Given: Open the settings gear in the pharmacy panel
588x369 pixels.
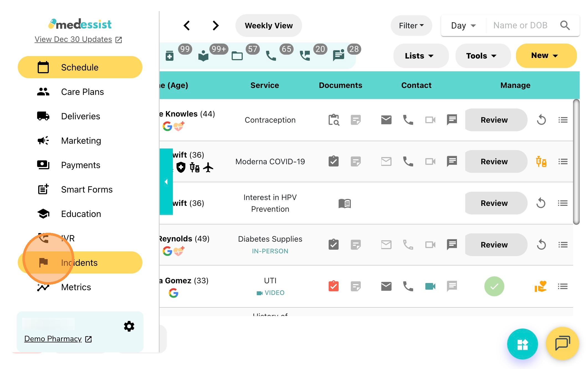Looking at the screenshot, I should click(129, 326).
